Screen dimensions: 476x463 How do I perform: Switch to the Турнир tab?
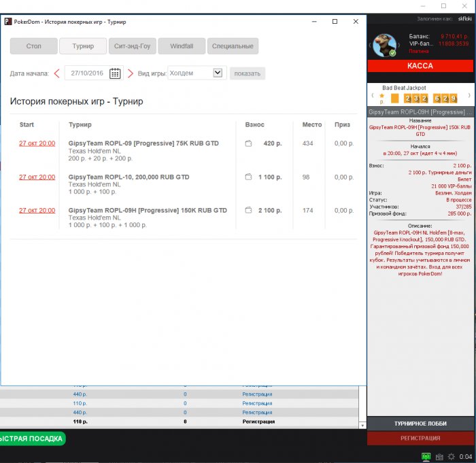tap(83, 46)
